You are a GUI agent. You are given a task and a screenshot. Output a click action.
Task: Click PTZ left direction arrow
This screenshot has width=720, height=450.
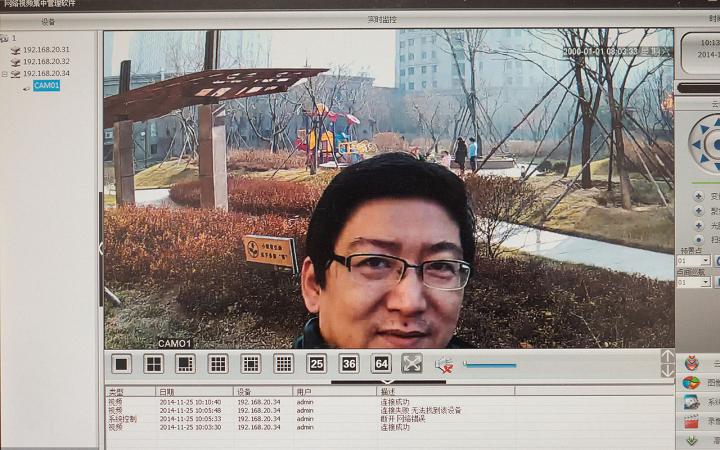click(x=696, y=145)
